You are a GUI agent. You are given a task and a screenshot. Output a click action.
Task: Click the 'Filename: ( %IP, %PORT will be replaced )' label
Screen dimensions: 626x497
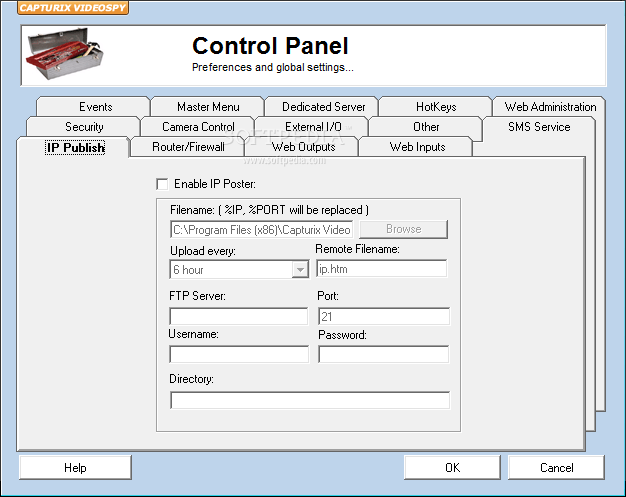269,210
